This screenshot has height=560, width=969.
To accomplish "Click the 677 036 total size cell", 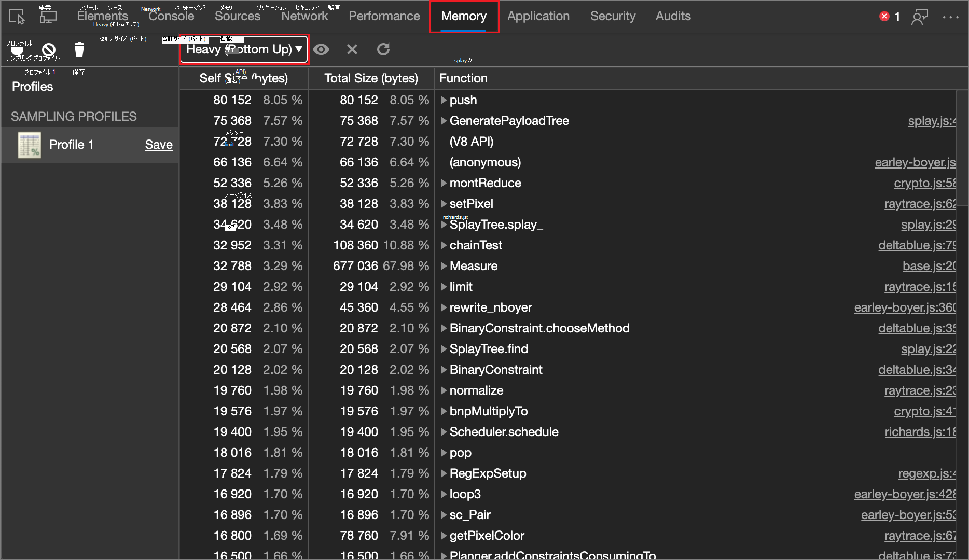I will click(x=371, y=266).
